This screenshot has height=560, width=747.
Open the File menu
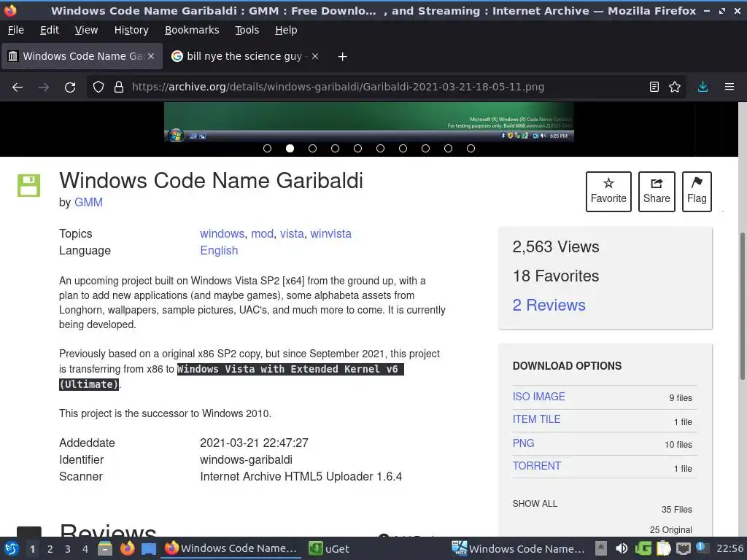tap(16, 30)
